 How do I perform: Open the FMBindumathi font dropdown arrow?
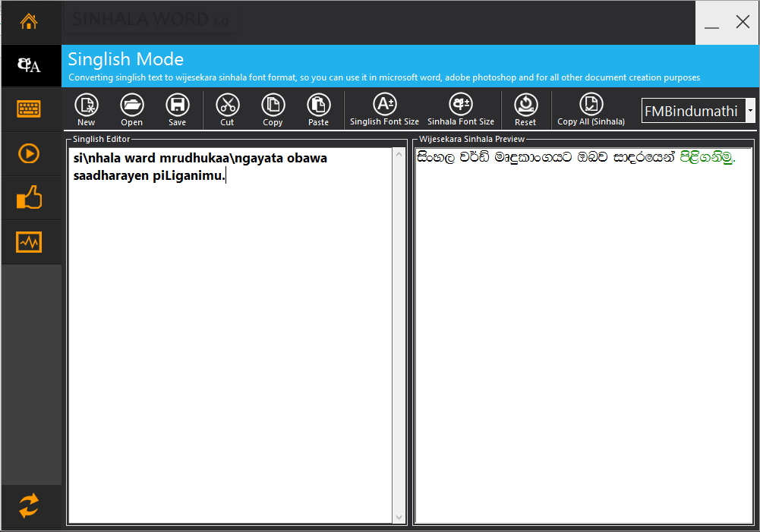[x=750, y=111]
